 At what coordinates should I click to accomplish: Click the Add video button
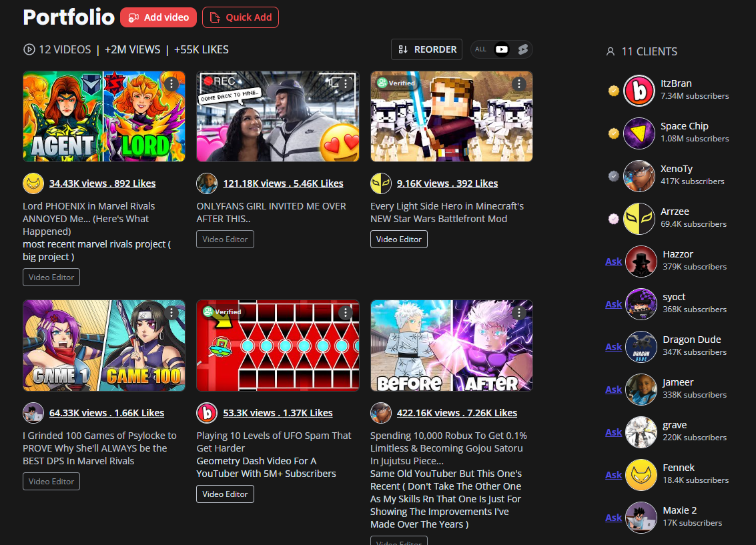tap(158, 17)
